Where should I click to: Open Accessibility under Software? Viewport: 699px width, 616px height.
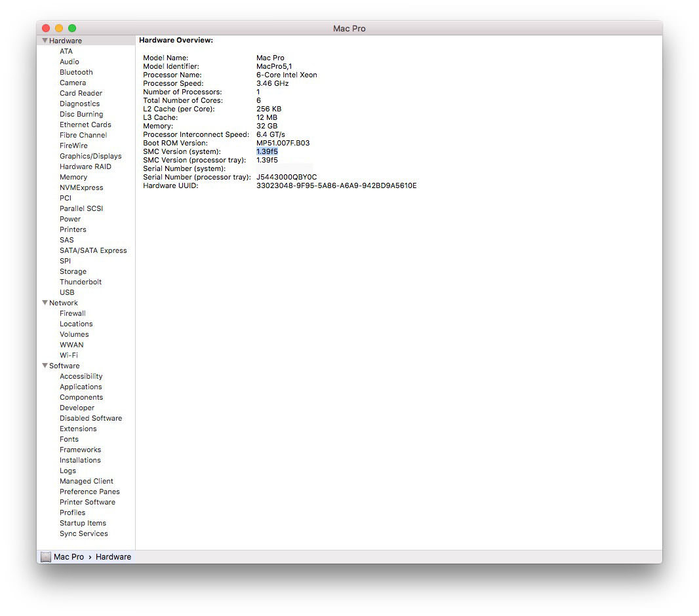pos(81,376)
